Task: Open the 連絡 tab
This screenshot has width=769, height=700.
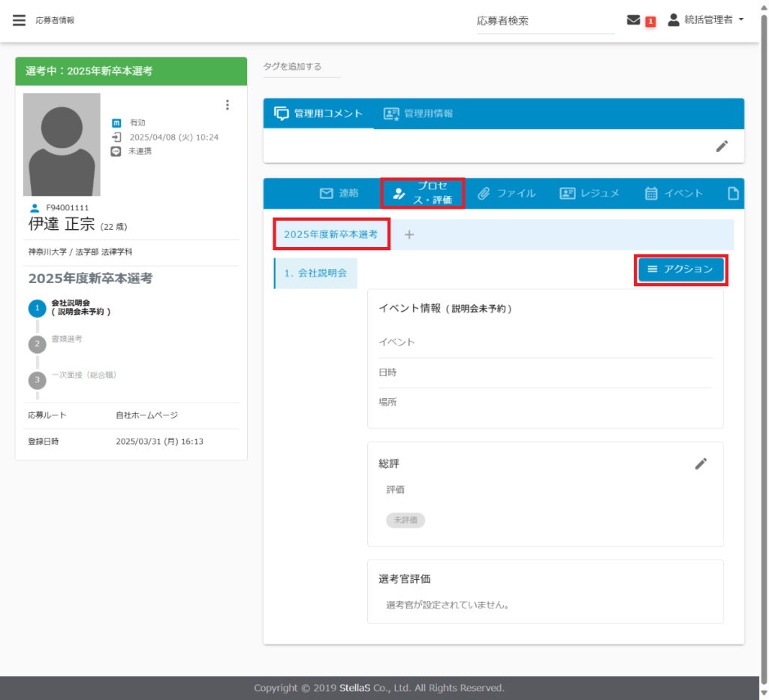Action: pos(339,194)
